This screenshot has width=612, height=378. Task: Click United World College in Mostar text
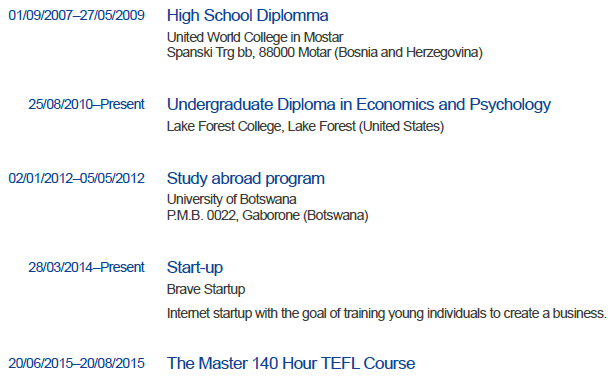(255, 37)
